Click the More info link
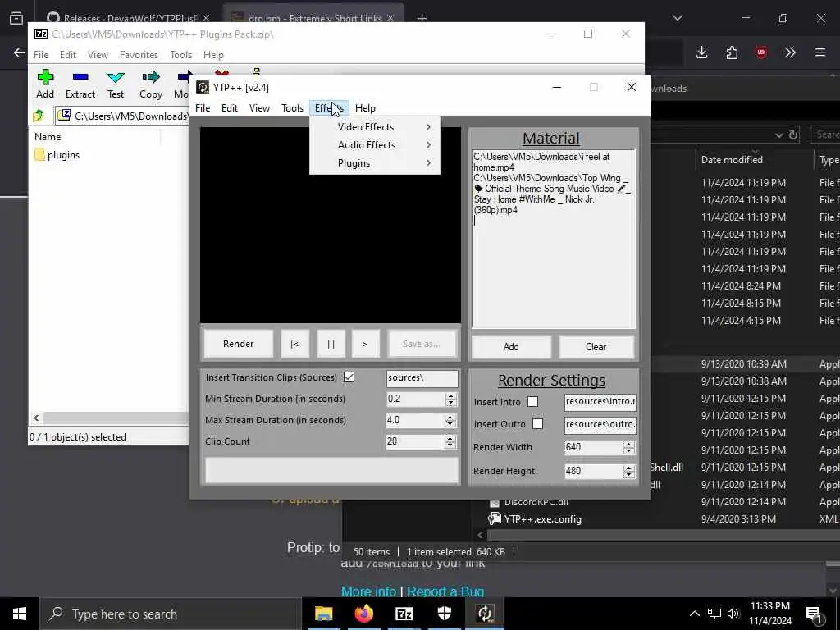This screenshot has width=840, height=630. coord(368,591)
